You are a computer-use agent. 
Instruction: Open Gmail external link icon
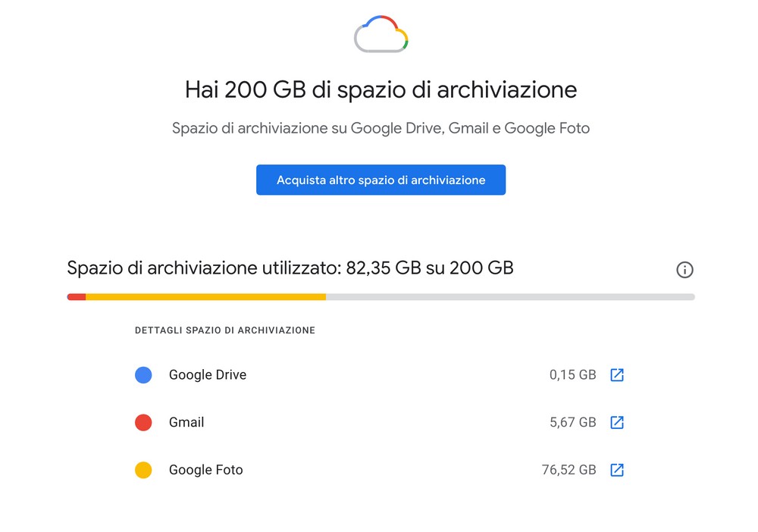(x=617, y=422)
